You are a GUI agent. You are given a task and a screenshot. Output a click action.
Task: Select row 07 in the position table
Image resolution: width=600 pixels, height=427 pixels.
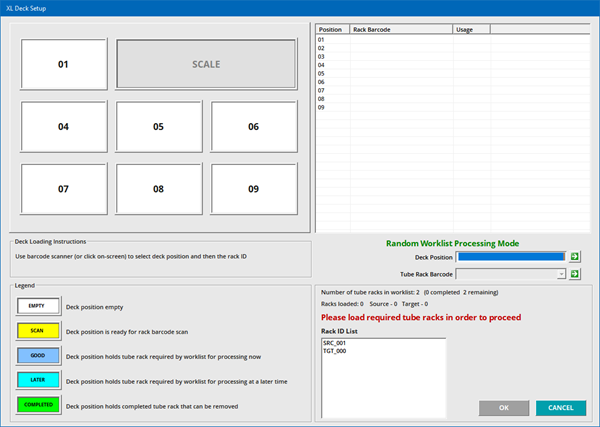[x=453, y=91]
